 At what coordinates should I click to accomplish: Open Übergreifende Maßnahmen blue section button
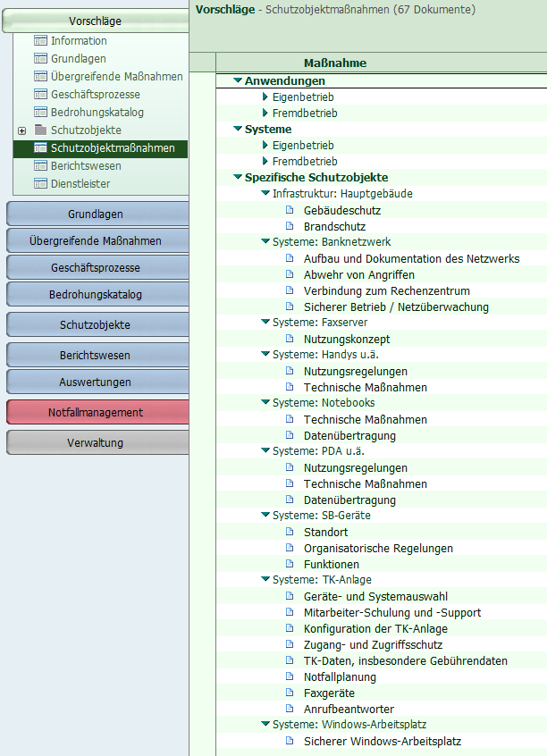(97, 240)
